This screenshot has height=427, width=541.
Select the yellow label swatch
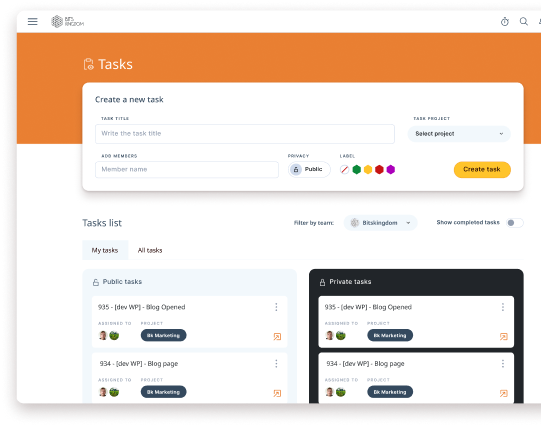tap(368, 169)
